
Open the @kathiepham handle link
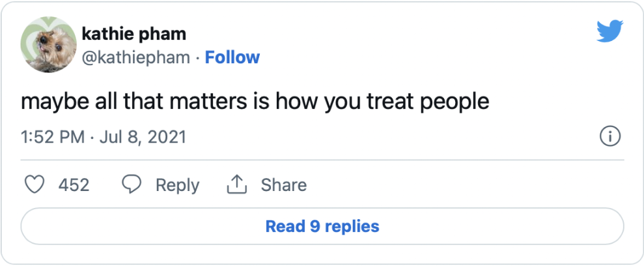136,57
